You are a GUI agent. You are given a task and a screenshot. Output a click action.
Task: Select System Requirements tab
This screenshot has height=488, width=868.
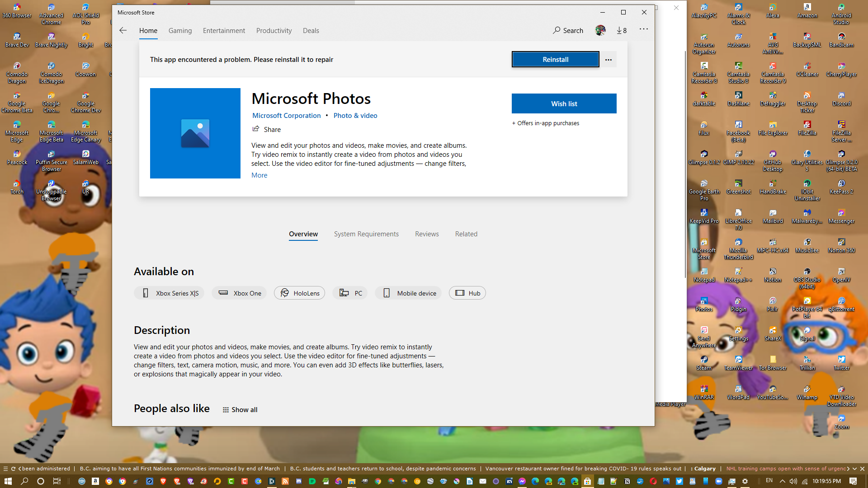(x=366, y=234)
